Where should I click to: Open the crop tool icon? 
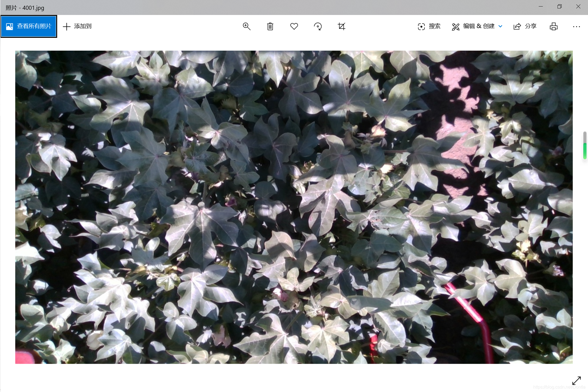[x=341, y=26]
